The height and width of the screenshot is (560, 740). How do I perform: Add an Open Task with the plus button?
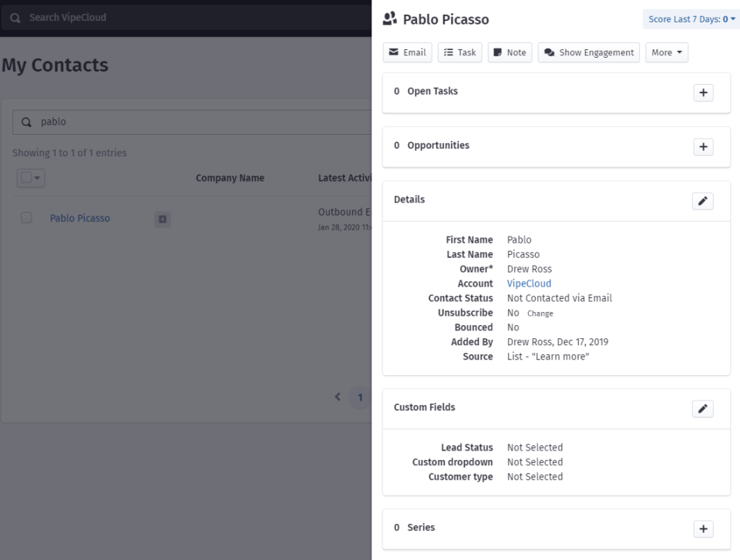click(702, 92)
